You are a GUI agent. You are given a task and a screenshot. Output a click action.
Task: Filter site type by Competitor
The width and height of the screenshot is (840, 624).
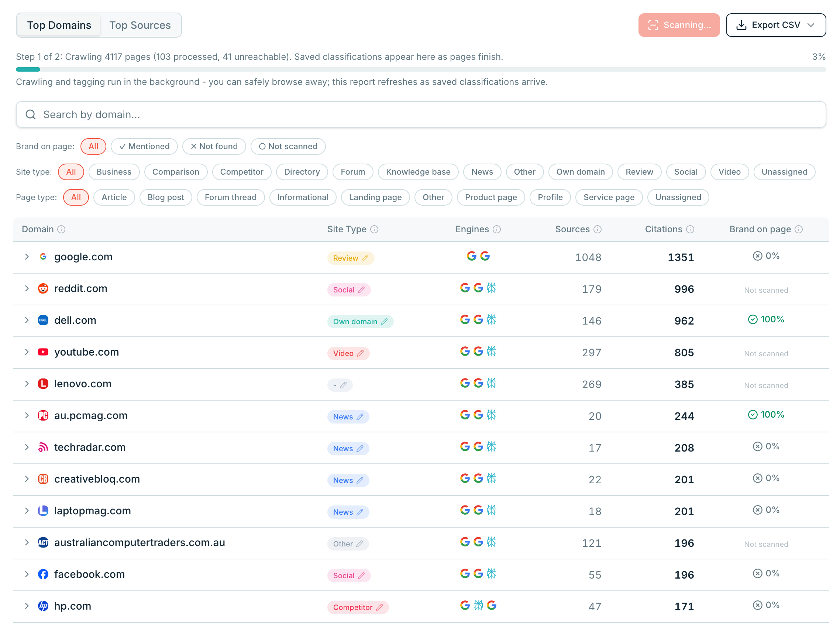pos(242,172)
